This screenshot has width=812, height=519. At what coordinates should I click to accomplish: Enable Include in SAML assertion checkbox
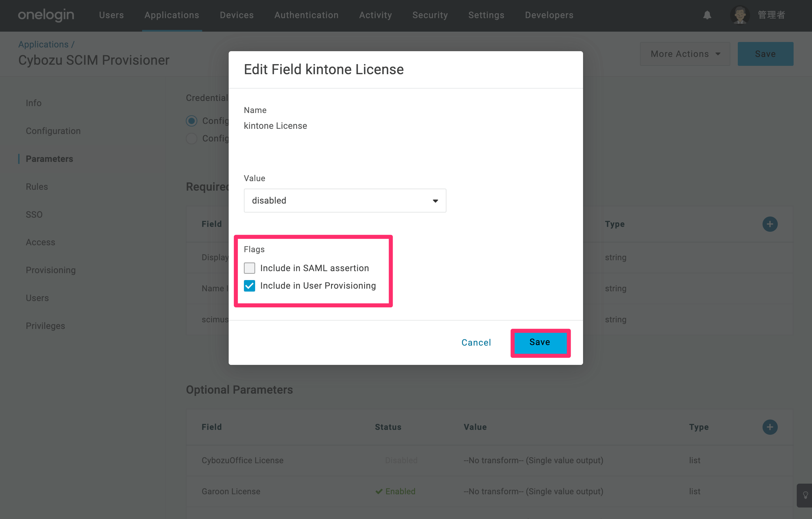click(250, 268)
